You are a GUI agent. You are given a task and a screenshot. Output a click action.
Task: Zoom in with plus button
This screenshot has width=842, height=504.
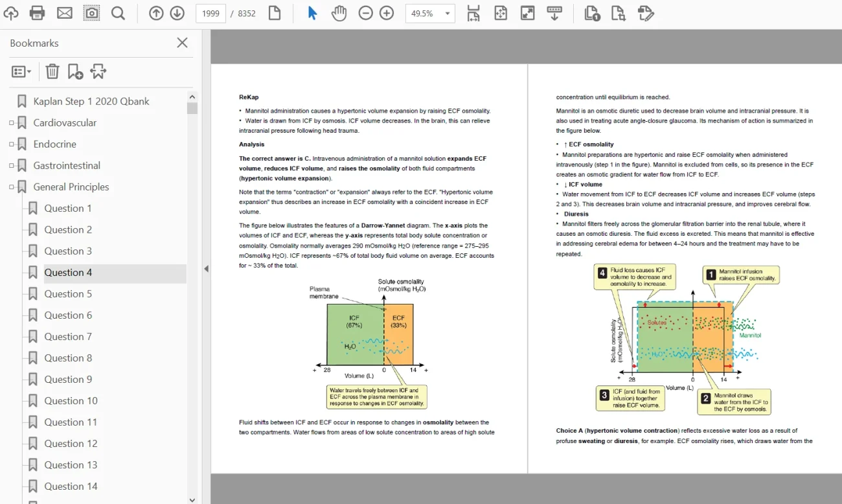click(387, 13)
